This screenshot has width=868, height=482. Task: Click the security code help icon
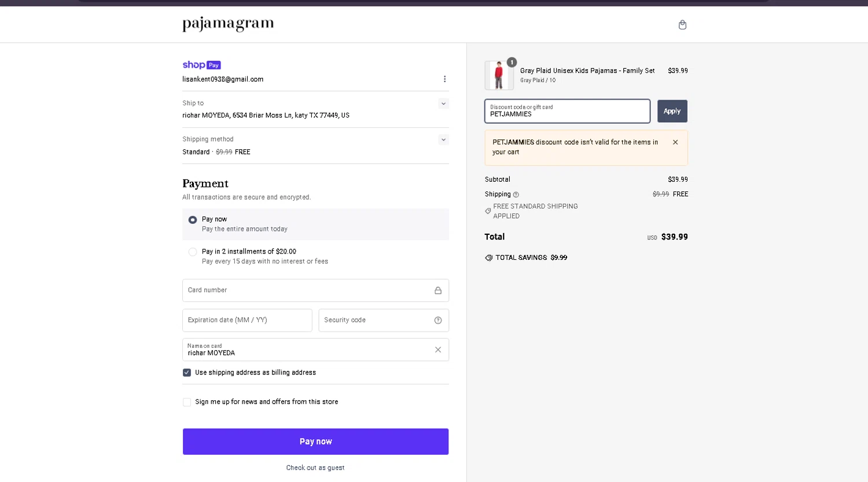tap(438, 320)
